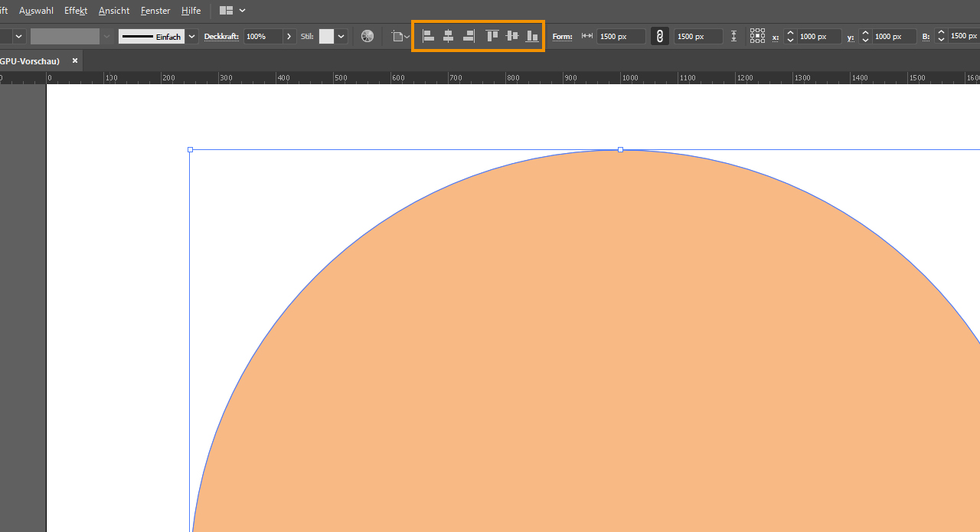Click the y value stepper arrows
This screenshot has width=980, height=532.
tap(865, 36)
